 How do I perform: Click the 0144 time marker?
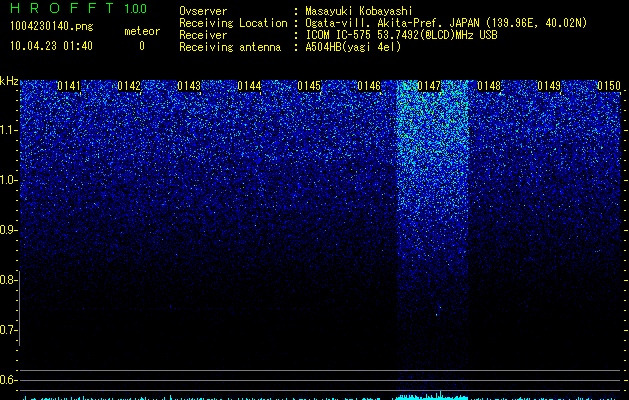tap(249, 86)
